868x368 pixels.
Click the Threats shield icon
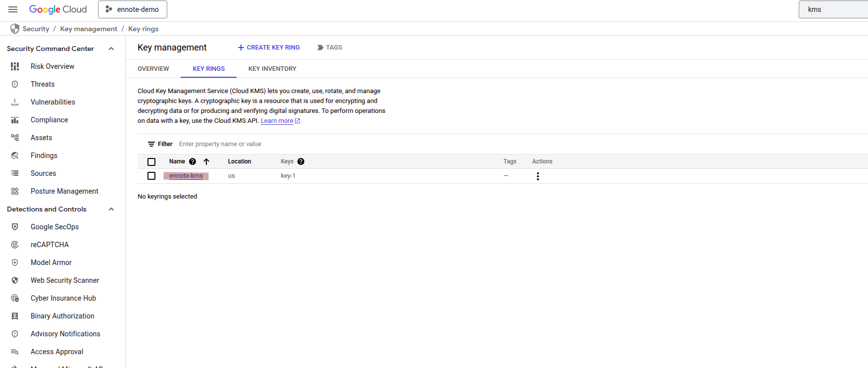tap(15, 84)
